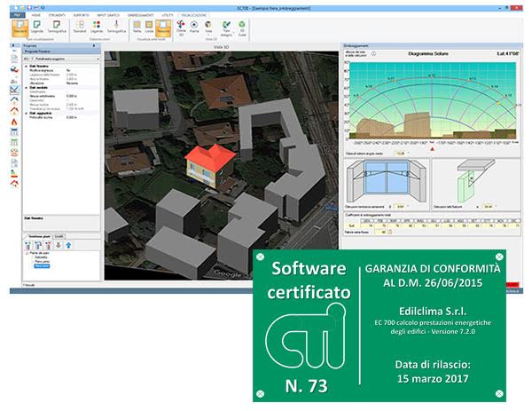The image size is (532, 411).
Task: Select the Standard view type in Tipo visualizzazione group
Action: pos(20,28)
